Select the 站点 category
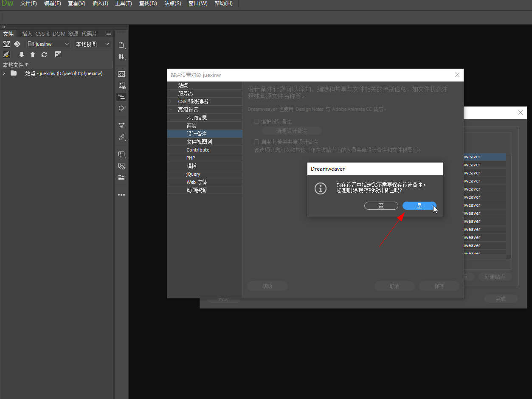The image size is (532, 399). [205, 85]
